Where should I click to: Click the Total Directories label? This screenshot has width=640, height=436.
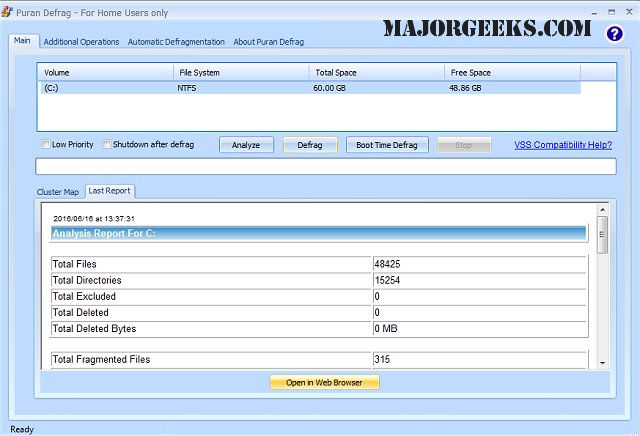coord(87,280)
